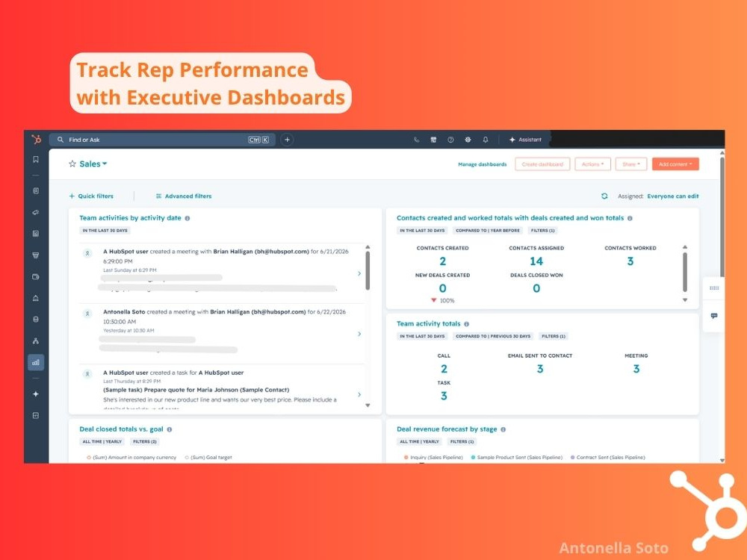This screenshot has height=560, width=747.
Task: Click the Team activities list scrollbar thumb
Action: 368,270
